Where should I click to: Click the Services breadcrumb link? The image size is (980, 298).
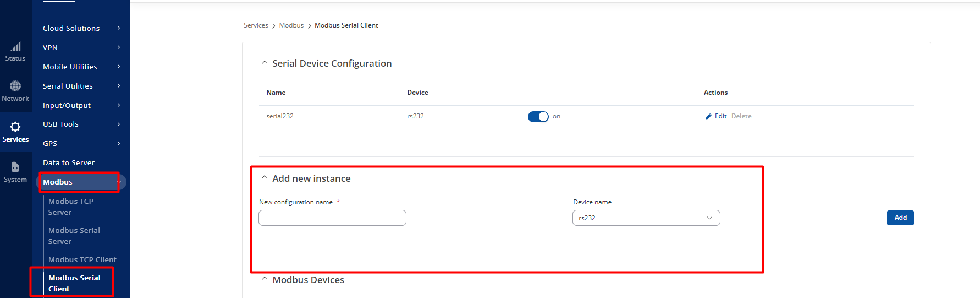click(256, 25)
